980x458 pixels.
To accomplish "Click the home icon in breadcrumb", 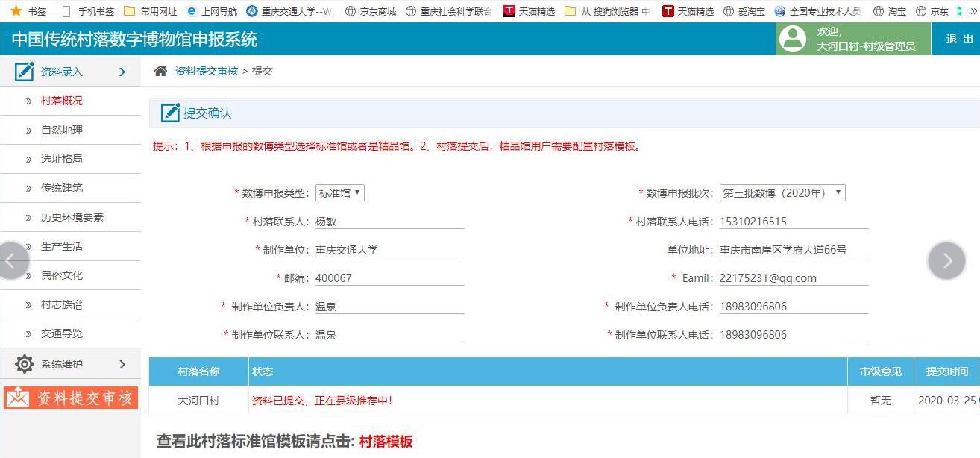I will click(160, 71).
